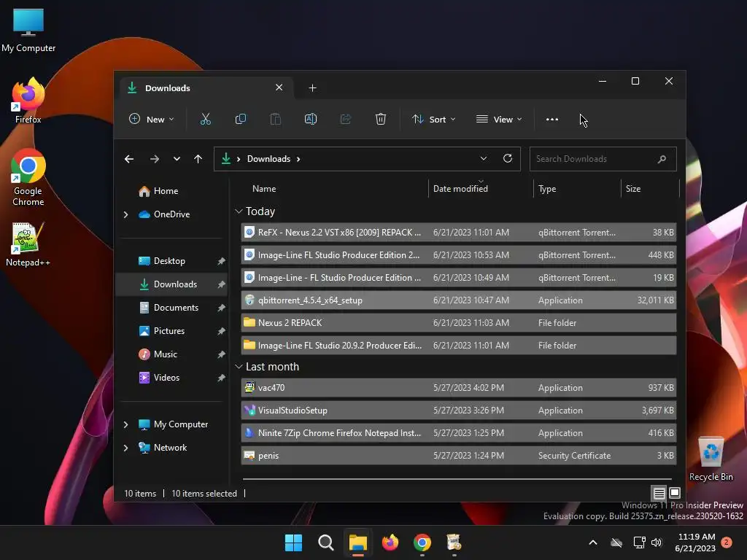This screenshot has height=560, width=747.
Task: Open Notepad++ desktop shortcut
Action: point(28,244)
